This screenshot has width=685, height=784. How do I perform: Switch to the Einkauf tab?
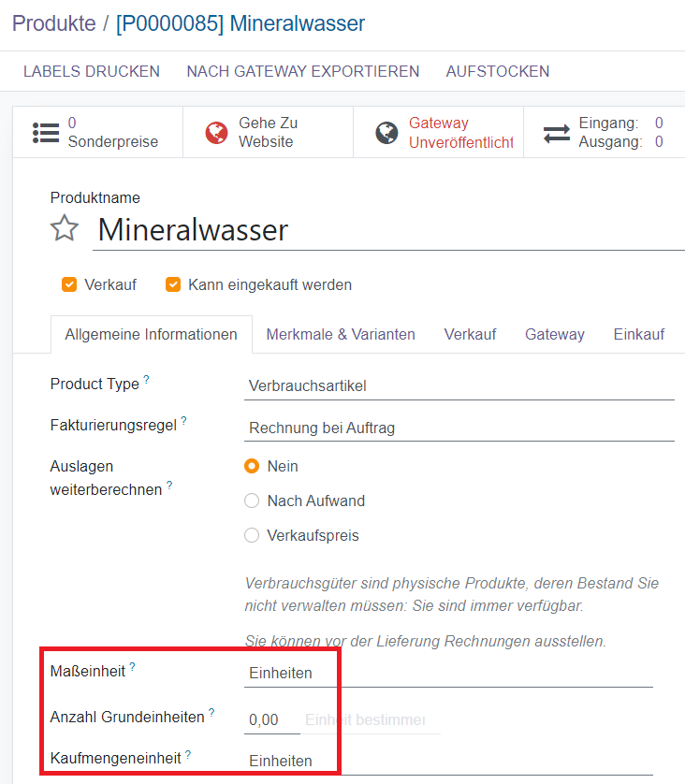(639, 334)
